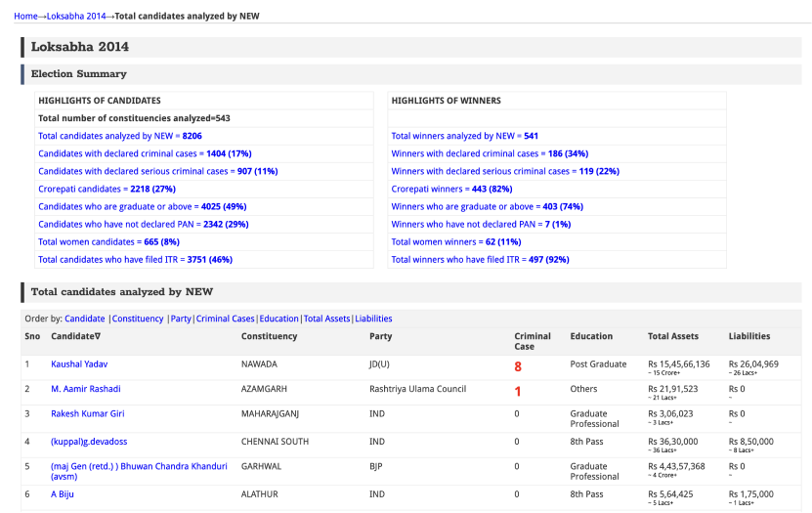Open candidate M. Aamir Rashadi's profile
Viewport: 812px width, 513px height.
click(85, 389)
